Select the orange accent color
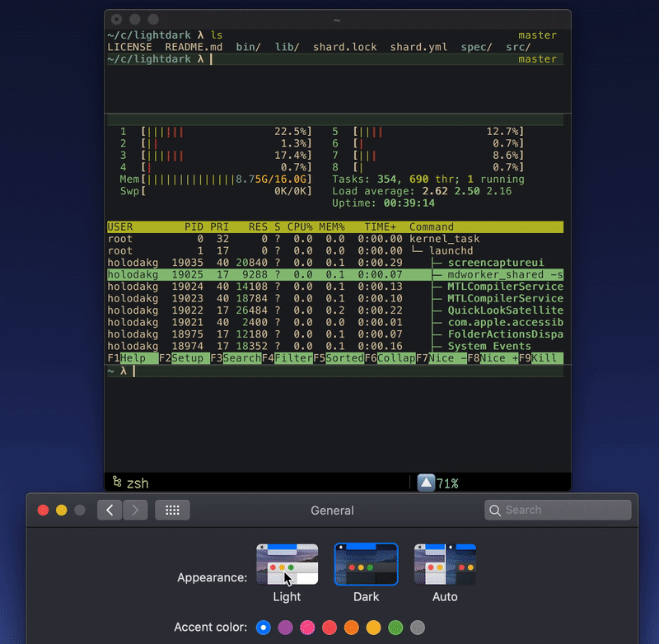Viewport: 659px width, 644px height. pyautogui.click(x=352, y=628)
